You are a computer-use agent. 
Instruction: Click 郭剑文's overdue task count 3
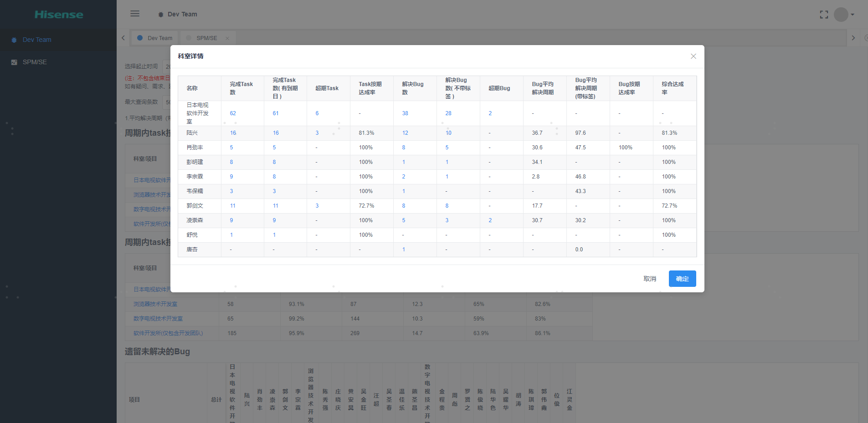click(x=317, y=206)
